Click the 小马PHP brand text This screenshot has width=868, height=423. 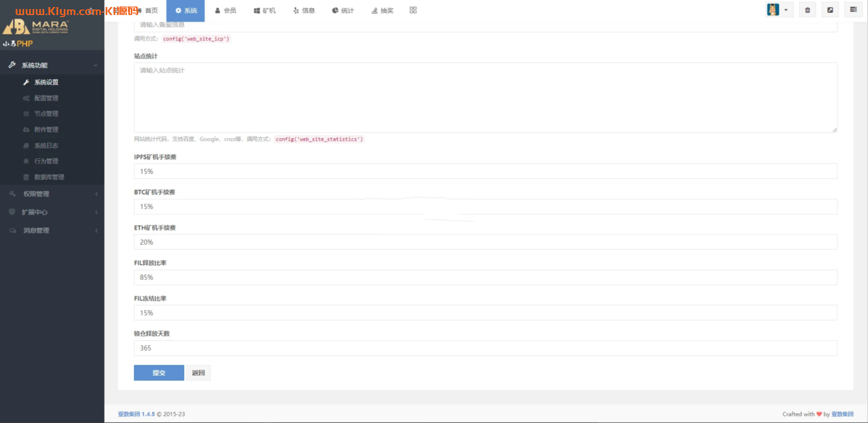[x=18, y=44]
